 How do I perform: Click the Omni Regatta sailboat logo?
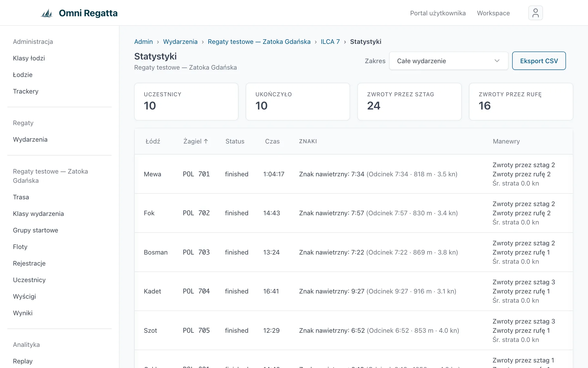coord(47,13)
